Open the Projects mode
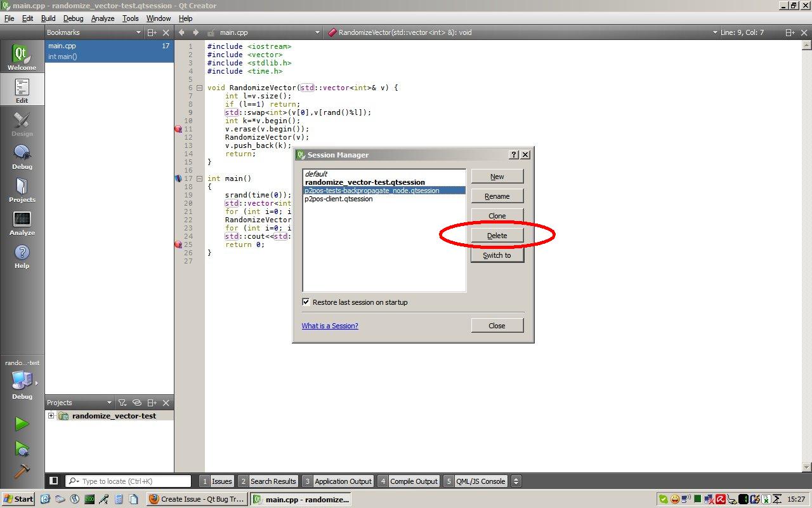This screenshot has width=812, height=508. 22,190
